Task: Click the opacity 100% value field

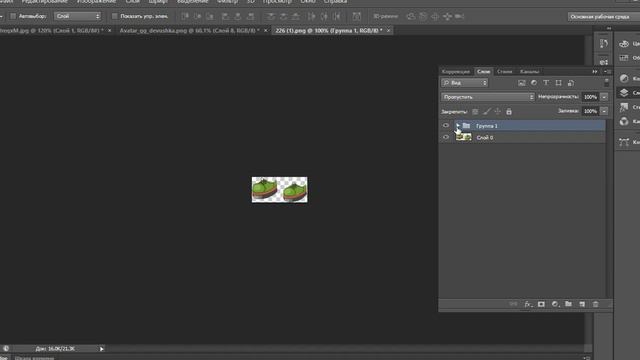Action: pyautogui.click(x=590, y=97)
